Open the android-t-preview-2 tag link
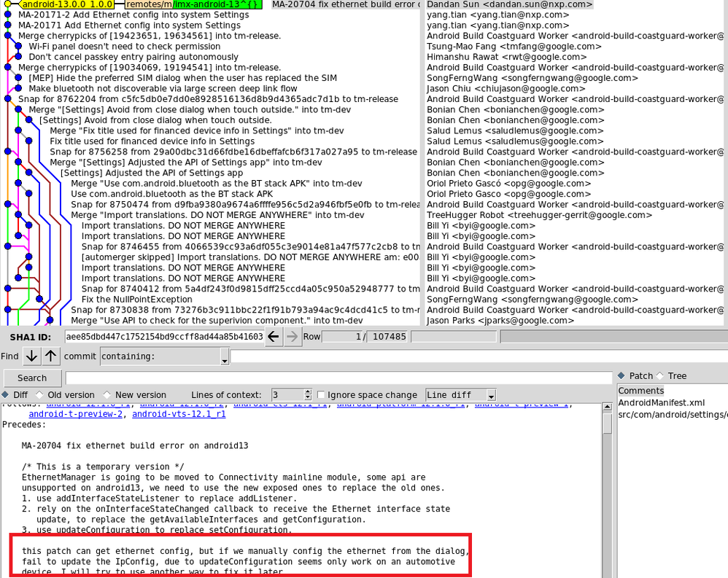This screenshot has height=578, width=728. click(76, 414)
